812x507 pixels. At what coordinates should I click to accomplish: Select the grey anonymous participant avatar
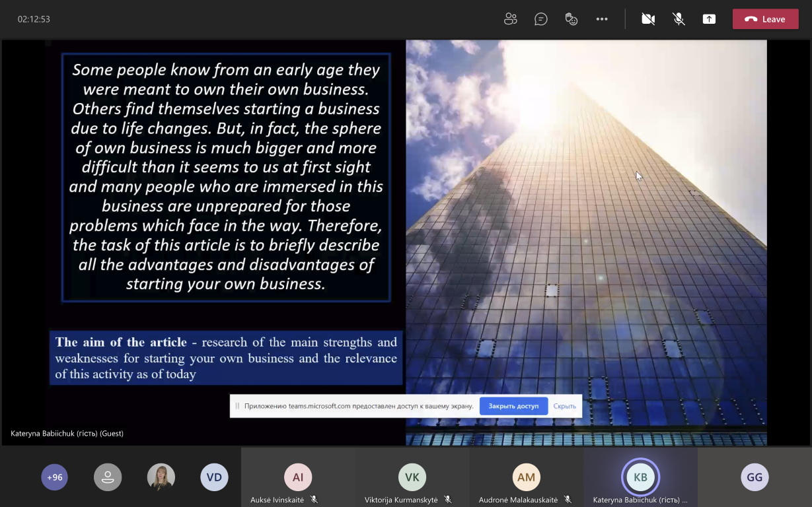tap(108, 477)
